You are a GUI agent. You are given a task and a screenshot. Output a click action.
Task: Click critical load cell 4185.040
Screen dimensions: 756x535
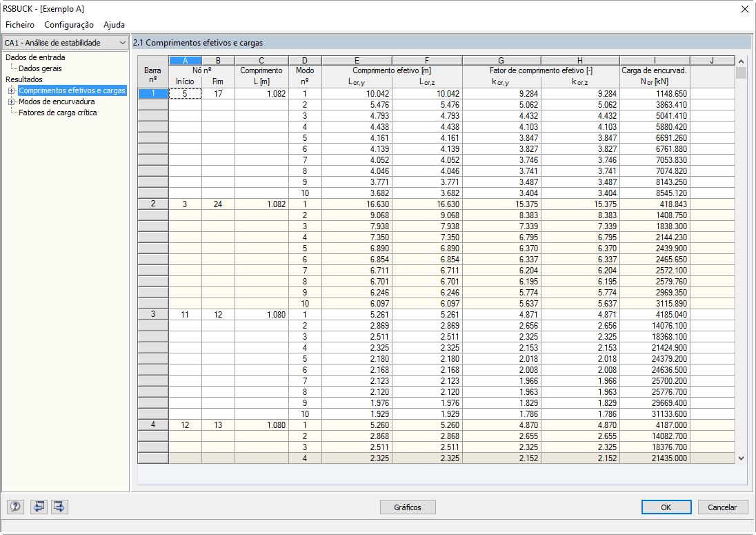click(x=655, y=315)
